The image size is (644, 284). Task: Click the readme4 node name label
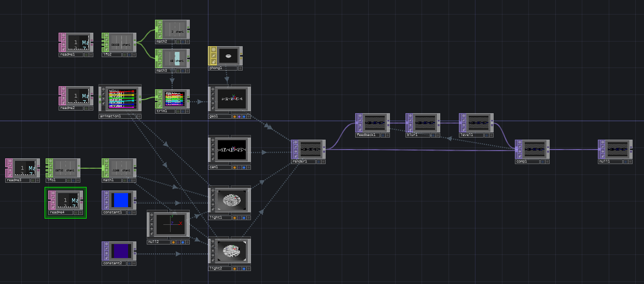(60, 212)
